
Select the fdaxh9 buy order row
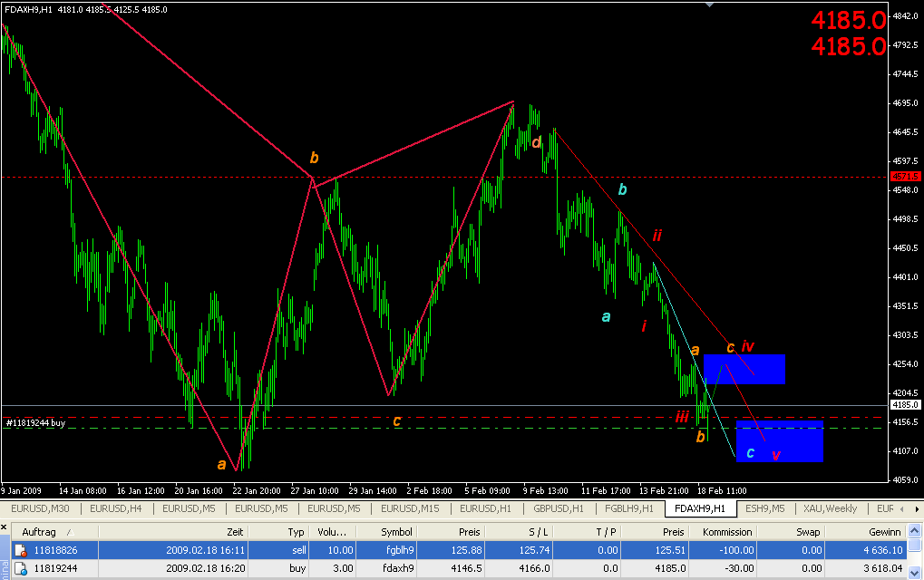(x=453, y=569)
